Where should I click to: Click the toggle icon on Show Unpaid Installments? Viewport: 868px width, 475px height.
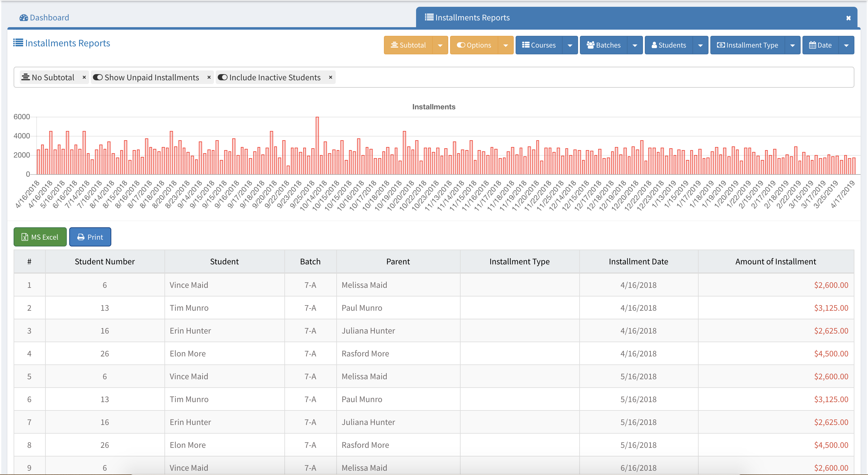click(x=98, y=78)
